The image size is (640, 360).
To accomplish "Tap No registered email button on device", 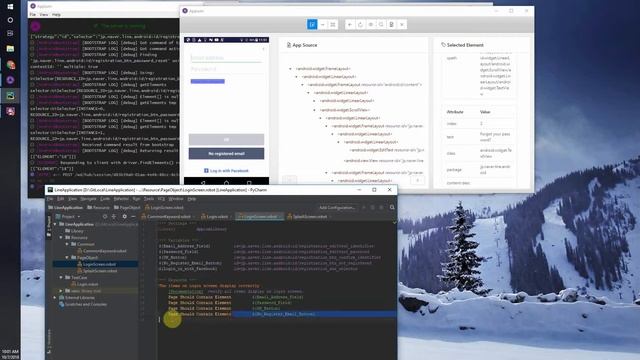I will pyautogui.click(x=226, y=153).
